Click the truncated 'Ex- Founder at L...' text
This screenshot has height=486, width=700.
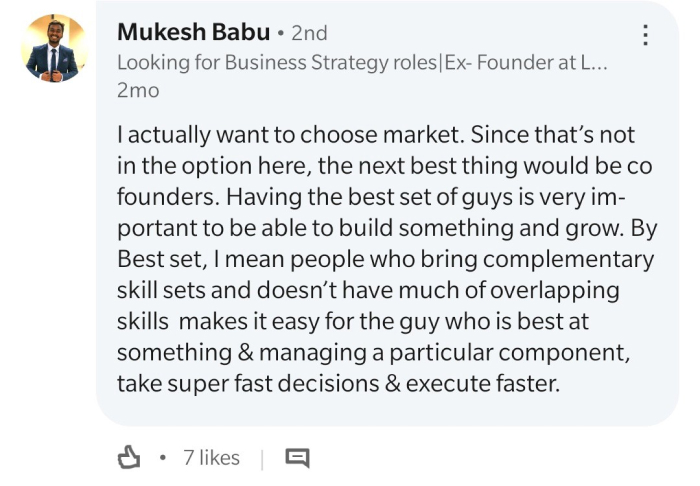point(526,62)
